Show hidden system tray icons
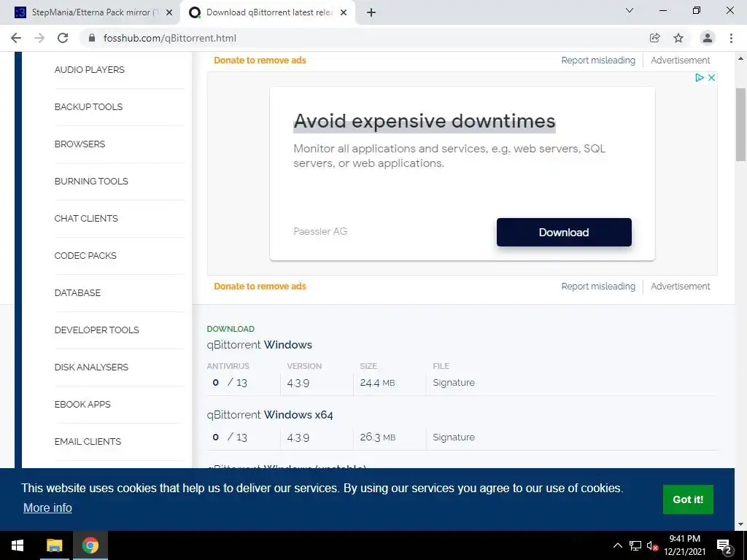The image size is (747, 560). [617, 545]
